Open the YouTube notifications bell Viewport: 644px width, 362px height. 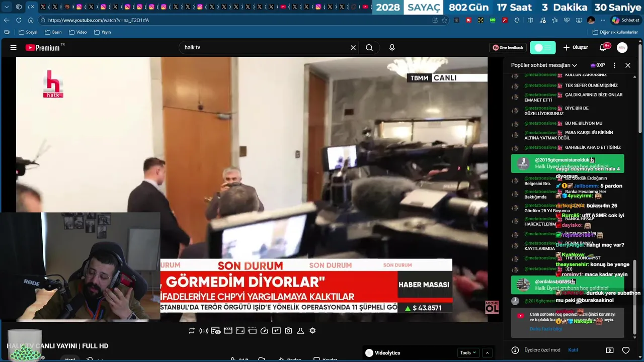coord(603,48)
